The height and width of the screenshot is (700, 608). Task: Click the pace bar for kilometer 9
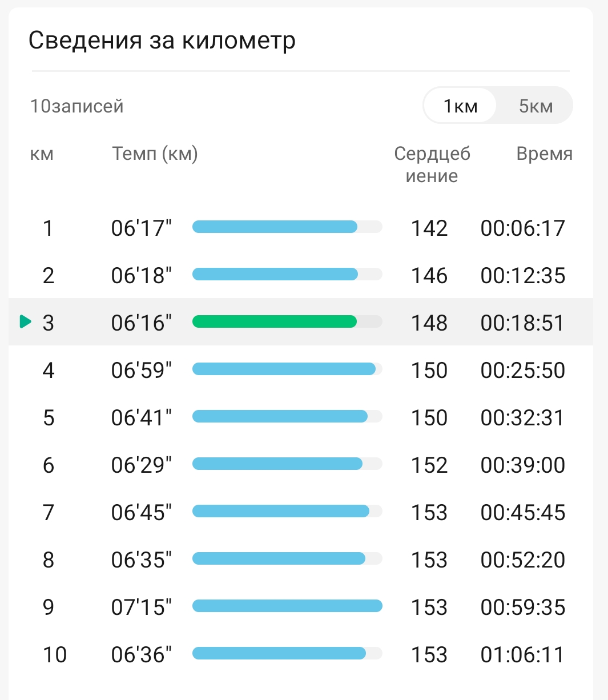click(287, 606)
